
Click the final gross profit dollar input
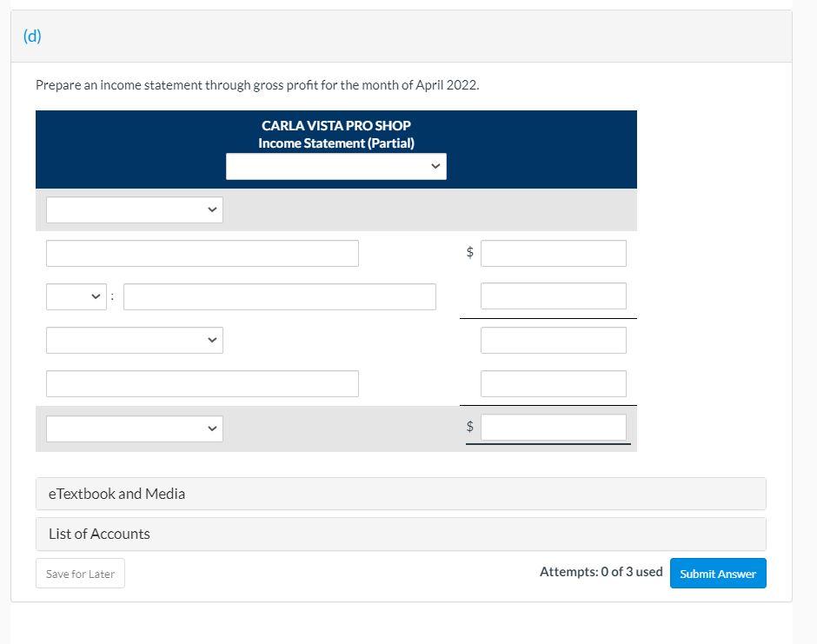554,426
